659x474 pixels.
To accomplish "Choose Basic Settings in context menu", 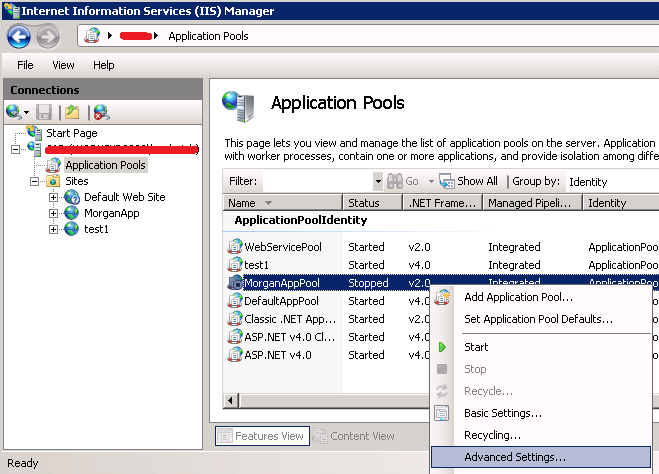I will 541,413.
